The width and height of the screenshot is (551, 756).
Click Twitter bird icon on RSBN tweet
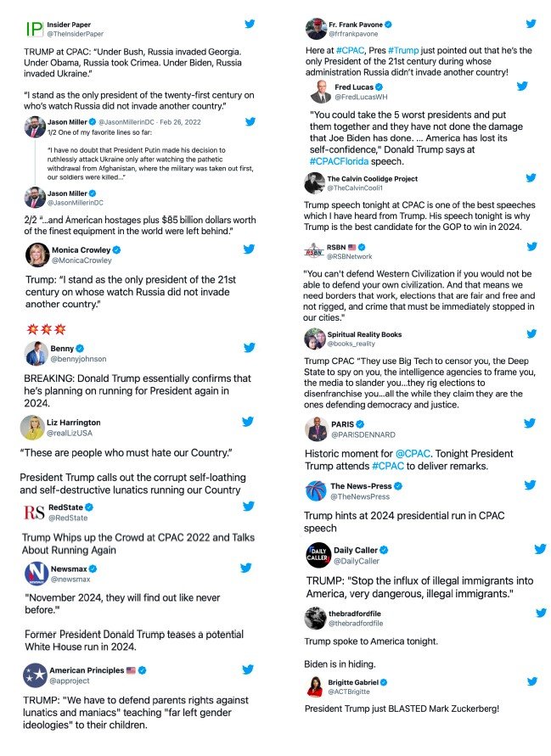click(531, 247)
